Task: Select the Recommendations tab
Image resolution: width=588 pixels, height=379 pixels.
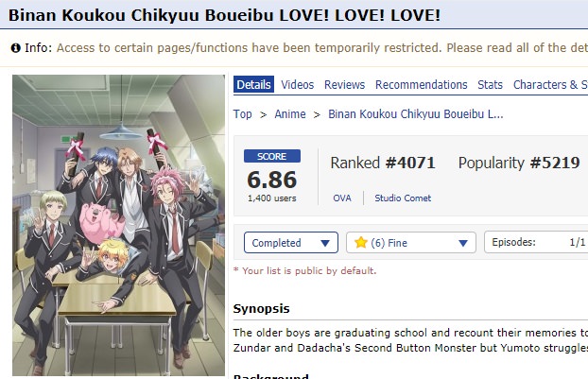Action: 421,85
